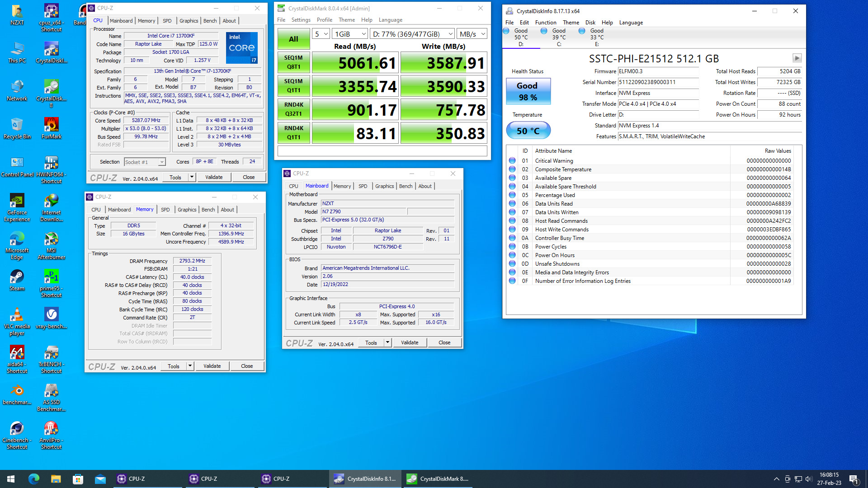Open the test count dropdown showing 5

(321, 33)
